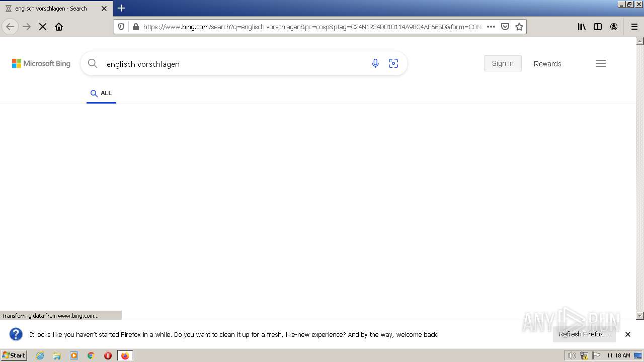This screenshot has width=644, height=362.
Task: Search by voice using microphone
Action: (x=375, y=63)
